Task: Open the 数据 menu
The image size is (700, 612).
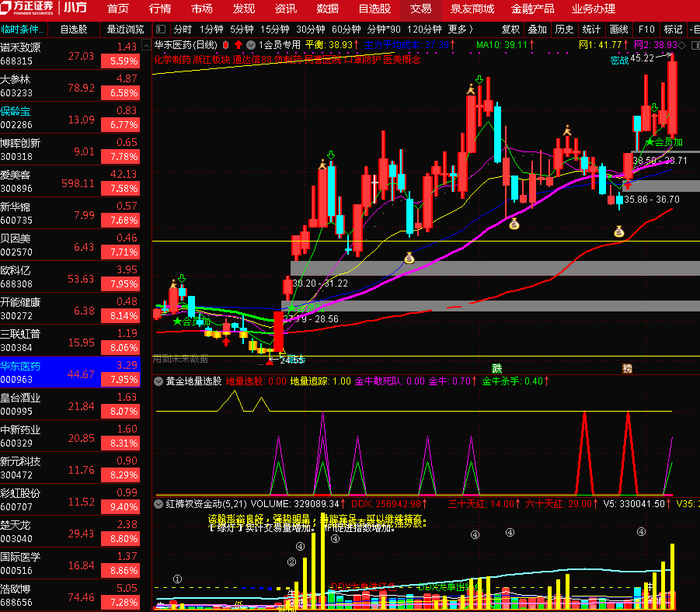Action: pos(328,9)
